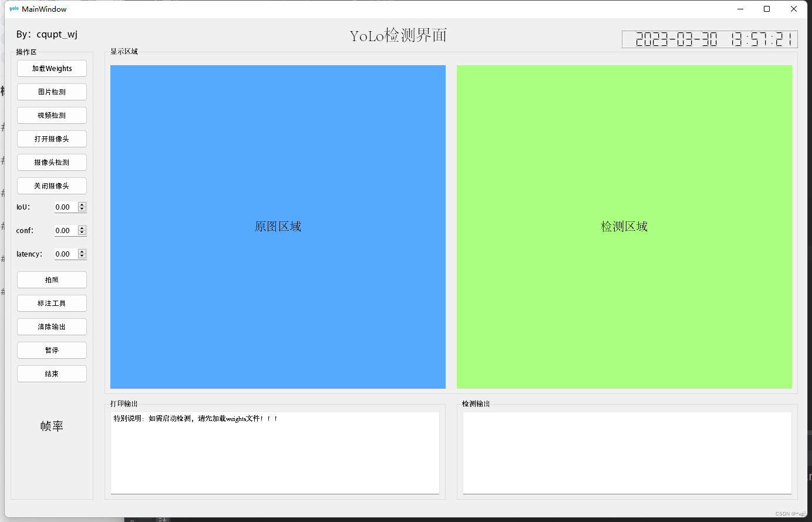Viewport: 812px width, 522px height.
Task: Increase the latency value with up arrow
Action: tap(82, 252)
